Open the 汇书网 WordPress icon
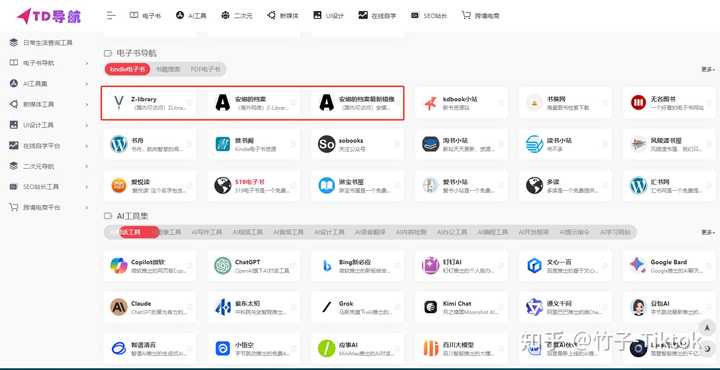Screen dimensions: 720x370 (638, 185)
